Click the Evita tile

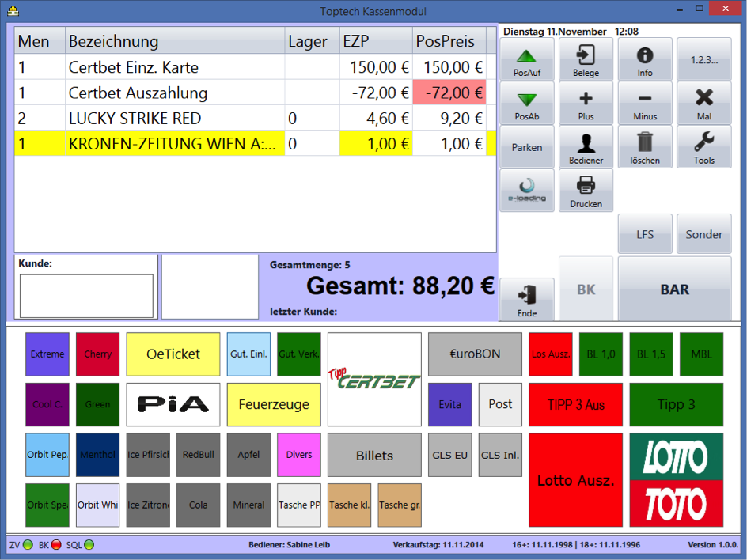pos(449,404)
